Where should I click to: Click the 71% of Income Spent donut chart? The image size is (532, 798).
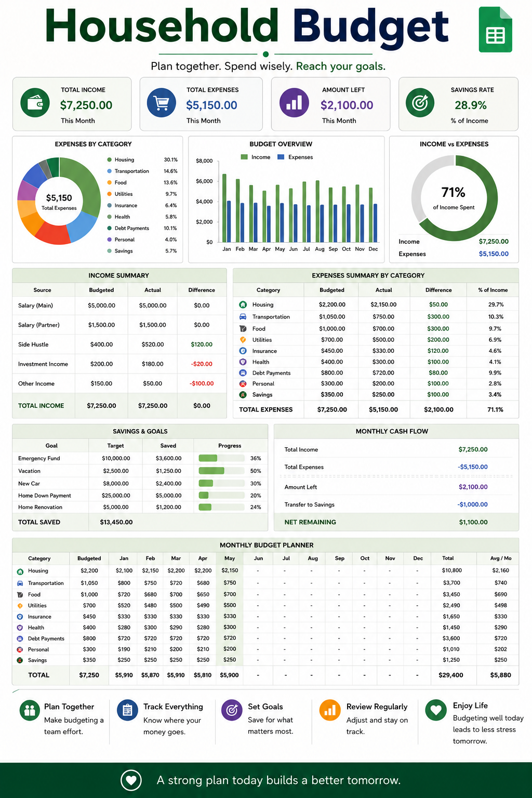[x=455, y=198]
